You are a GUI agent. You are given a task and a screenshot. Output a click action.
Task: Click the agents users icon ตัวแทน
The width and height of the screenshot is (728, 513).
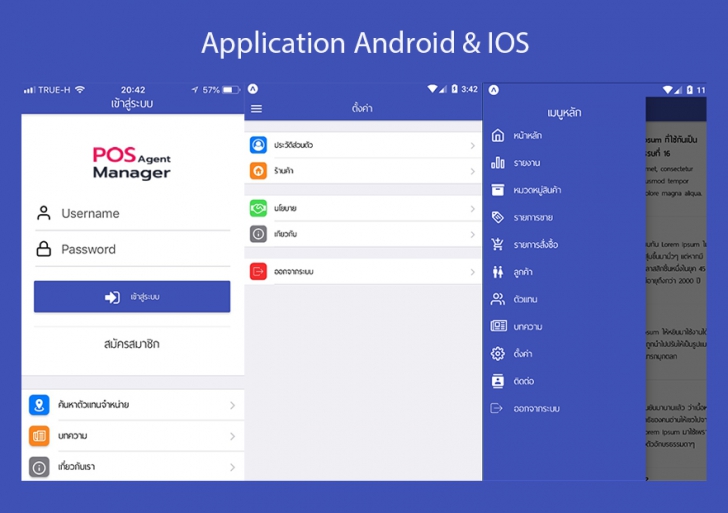(498, 299)
